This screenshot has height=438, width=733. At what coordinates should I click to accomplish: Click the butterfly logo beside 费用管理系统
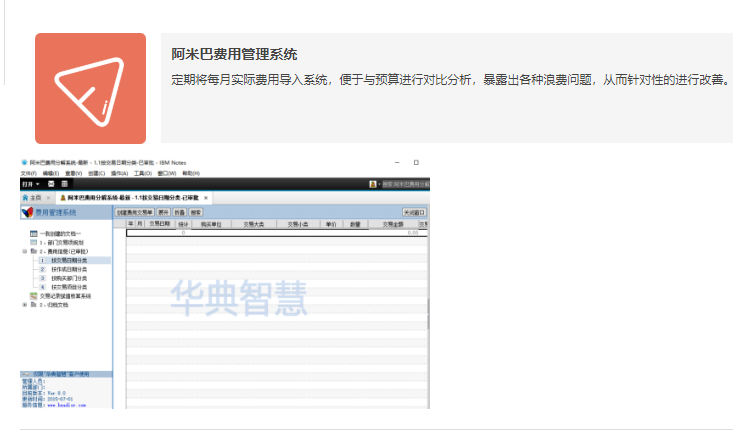[x=27, y=212]
